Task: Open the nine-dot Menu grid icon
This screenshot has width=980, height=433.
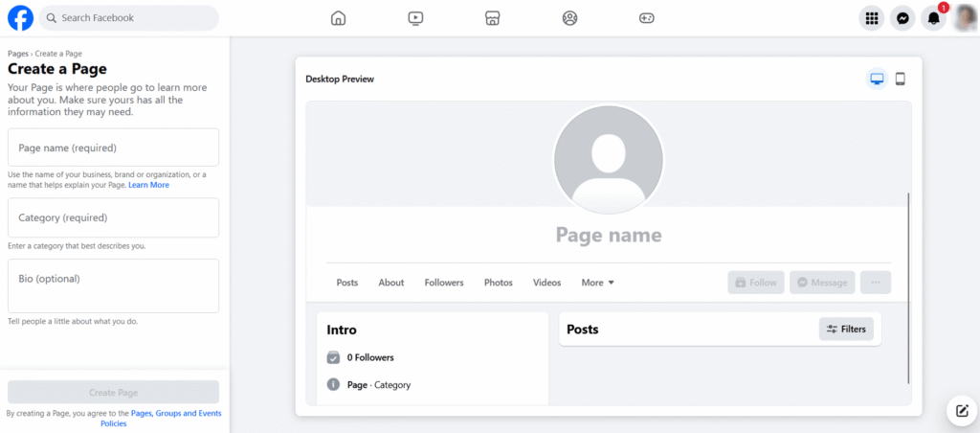Action: click(x=872, y=19)
